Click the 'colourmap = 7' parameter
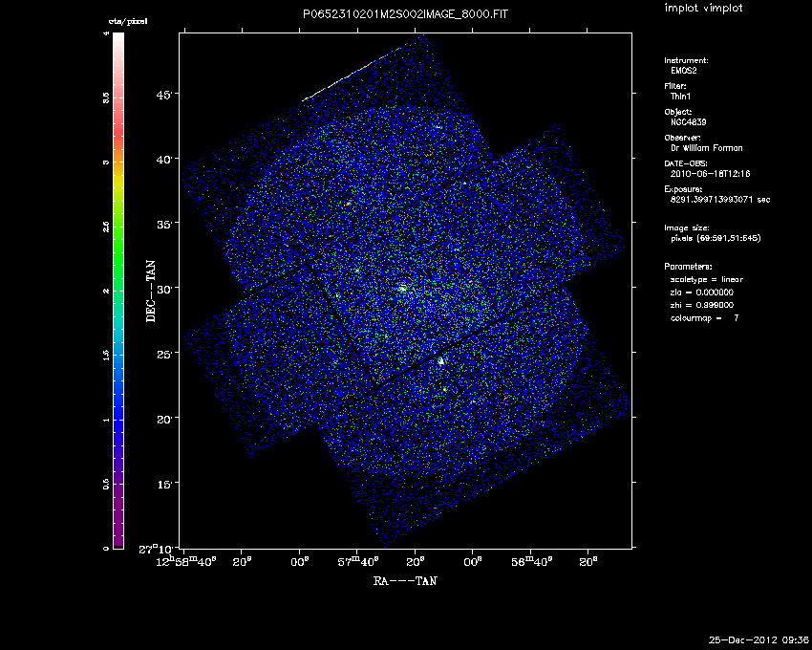Image resolution: width=812 pixels, height=650 pixels. pyautogui.click(x=705, y=318)
